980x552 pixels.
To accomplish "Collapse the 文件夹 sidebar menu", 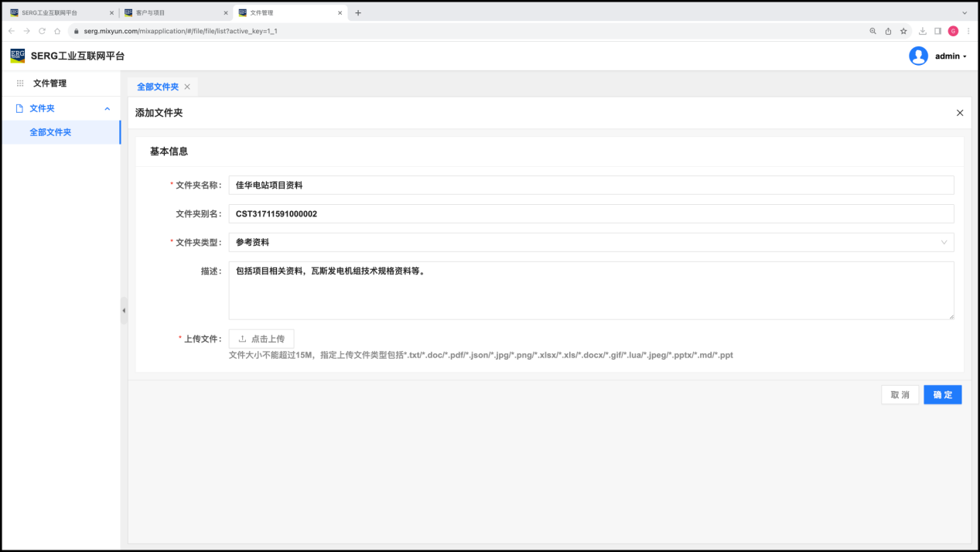I will (x=107, y=109).
